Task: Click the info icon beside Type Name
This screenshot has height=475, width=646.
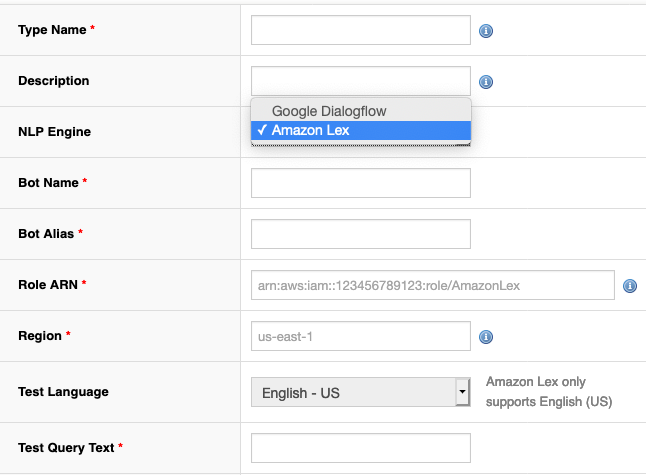Action: click(x=486, y=31)
